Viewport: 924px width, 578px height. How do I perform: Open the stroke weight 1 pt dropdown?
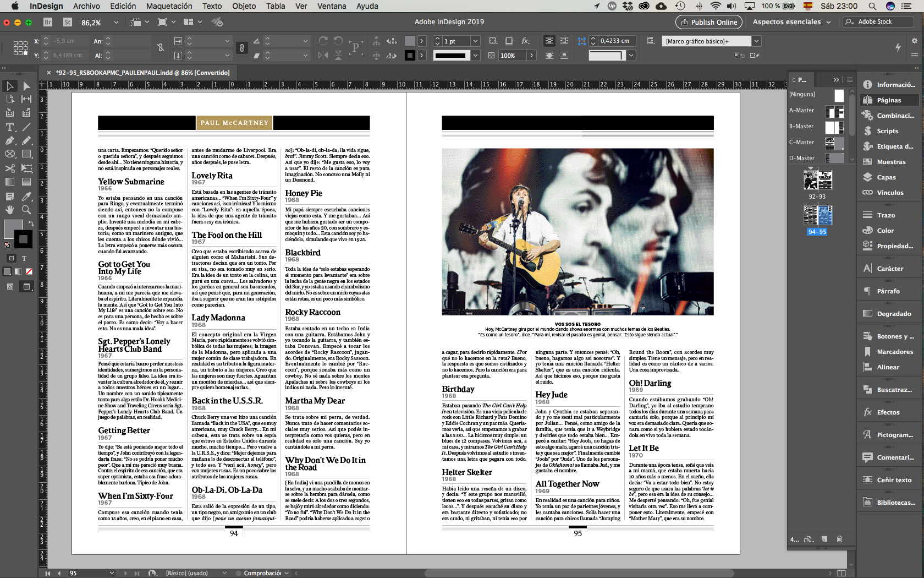[x=475, y=41]
